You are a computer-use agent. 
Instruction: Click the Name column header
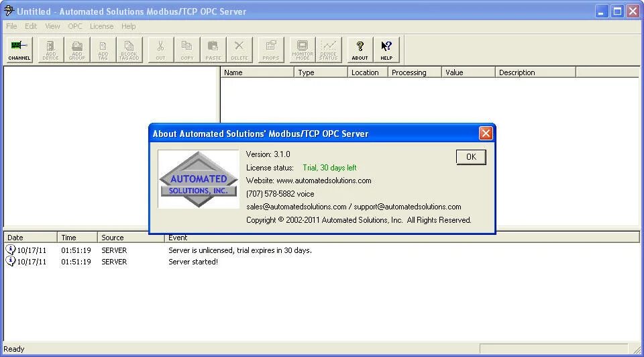257,72
